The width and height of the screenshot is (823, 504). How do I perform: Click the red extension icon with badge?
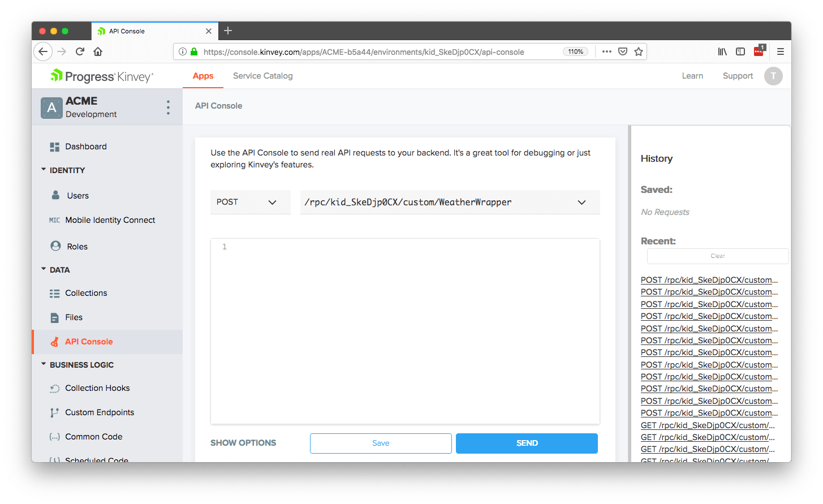click(x=759, y=51)
